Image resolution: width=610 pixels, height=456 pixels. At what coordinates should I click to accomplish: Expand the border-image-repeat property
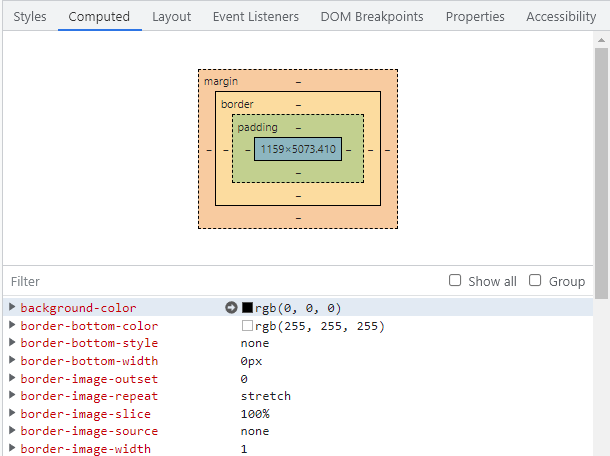point(12,395)
